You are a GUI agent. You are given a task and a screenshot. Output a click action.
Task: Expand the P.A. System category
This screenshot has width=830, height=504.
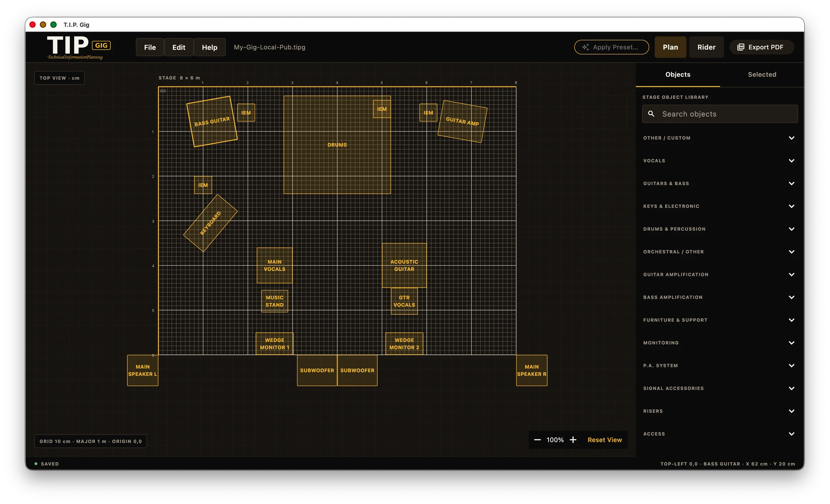[720, 366]
